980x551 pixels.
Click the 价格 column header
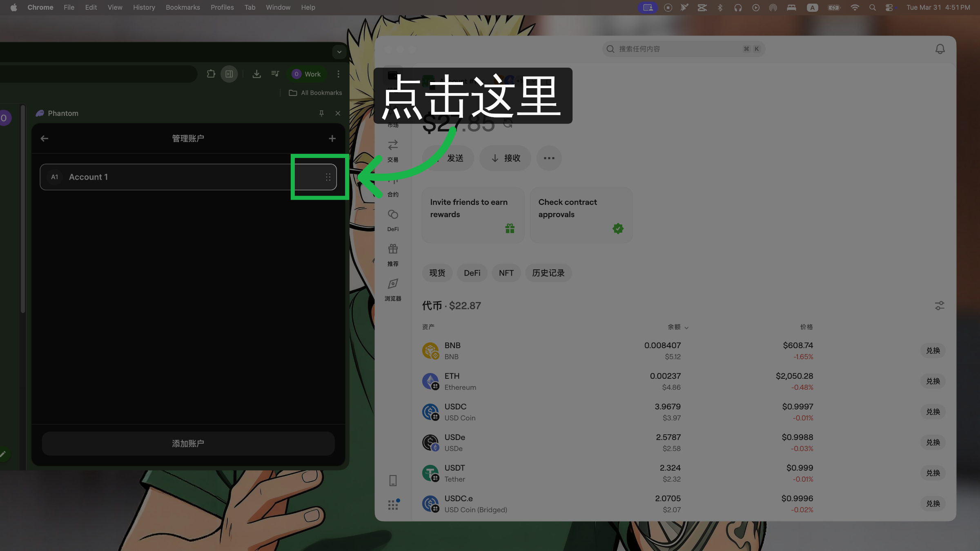[x=806, y=327]
